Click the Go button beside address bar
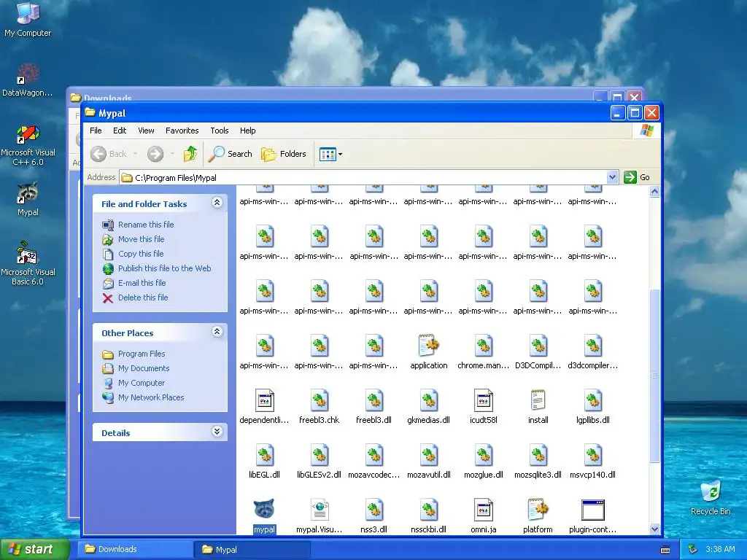The image size is (747, 560). [637, 177]
